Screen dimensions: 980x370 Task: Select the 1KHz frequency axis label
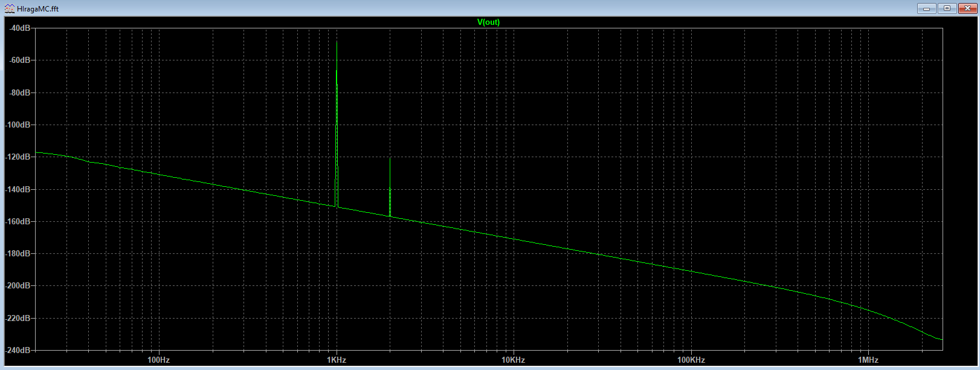coord(337,360)
